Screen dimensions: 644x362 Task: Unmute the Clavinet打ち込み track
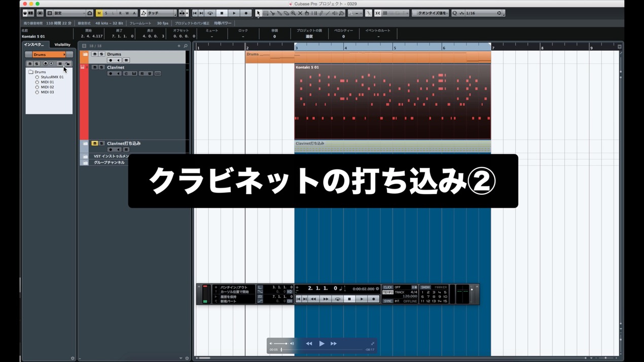coord(94,143)
